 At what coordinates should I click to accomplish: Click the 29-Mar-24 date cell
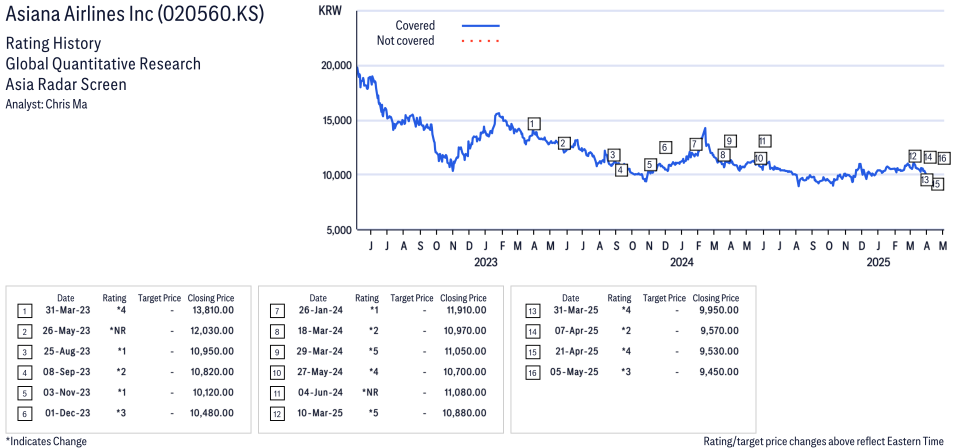click(x=318, y=352)
